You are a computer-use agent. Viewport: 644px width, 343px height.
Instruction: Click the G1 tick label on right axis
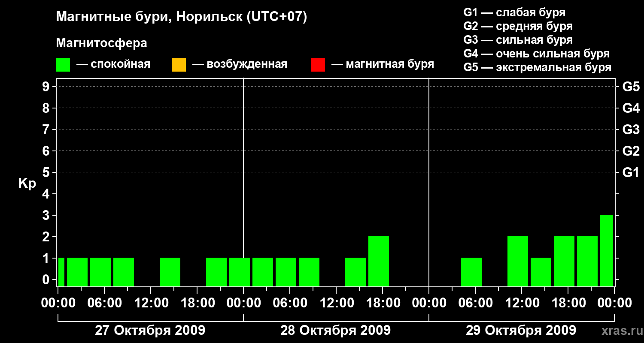(x=631, y=172)
